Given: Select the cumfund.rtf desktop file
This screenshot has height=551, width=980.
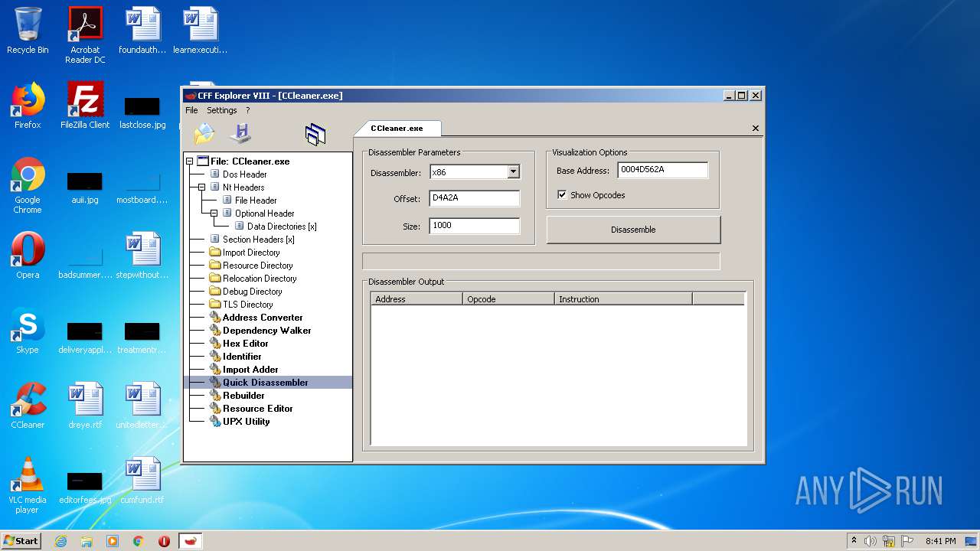Looking at the screenshot, I should (x=142, y=481).
